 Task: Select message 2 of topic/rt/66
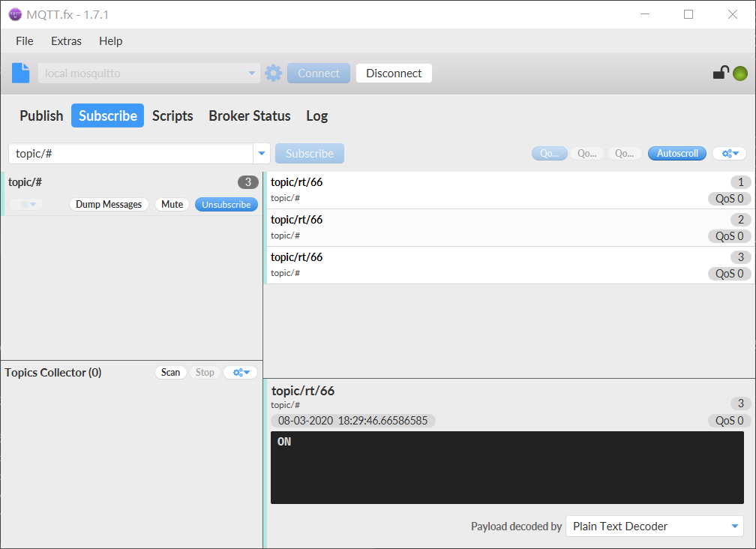point(509,227)
